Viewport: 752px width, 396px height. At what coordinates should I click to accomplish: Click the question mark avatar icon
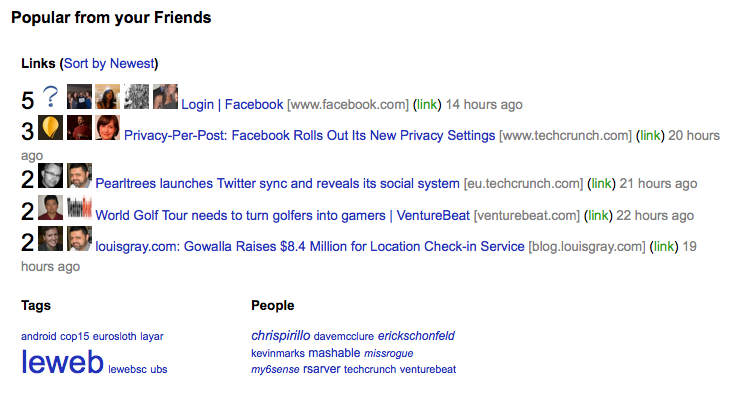(x=50, y=96)
